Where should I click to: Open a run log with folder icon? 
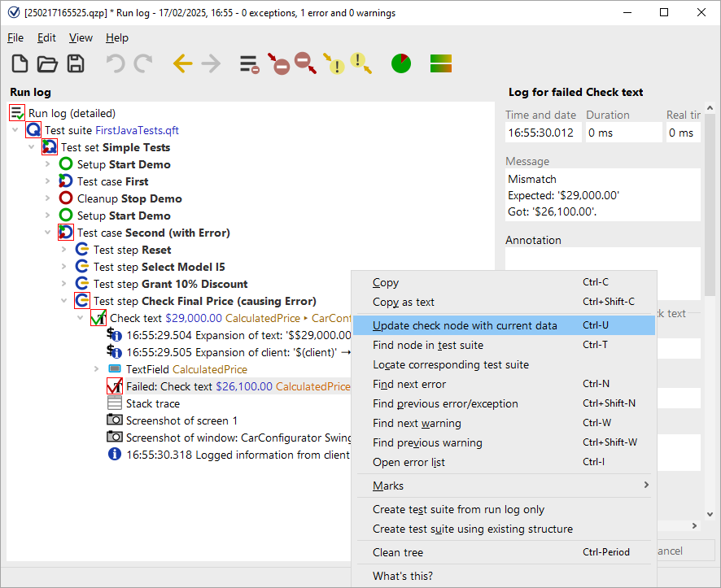pyautogui.click(x=47, y=63)
